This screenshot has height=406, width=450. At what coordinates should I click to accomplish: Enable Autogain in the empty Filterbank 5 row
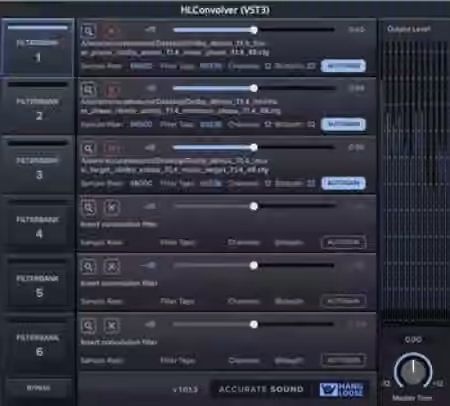343,301
